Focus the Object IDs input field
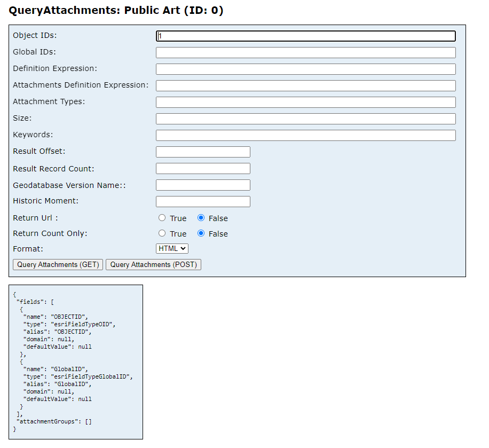Screen dimensions: 489x448 click(x=305, y=36)
